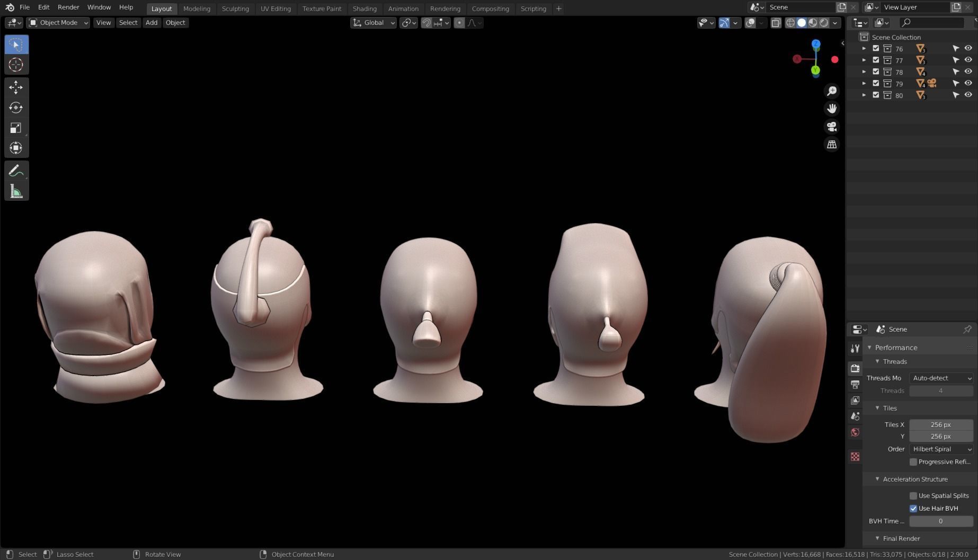Open the Texture properties tab
The width and height of the screenshot is (978, 560).
855,457
